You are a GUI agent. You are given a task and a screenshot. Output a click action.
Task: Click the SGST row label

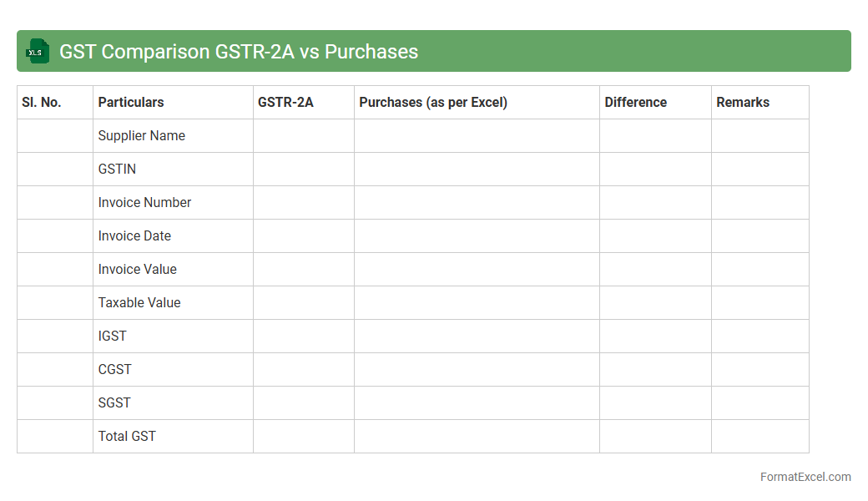114,402
